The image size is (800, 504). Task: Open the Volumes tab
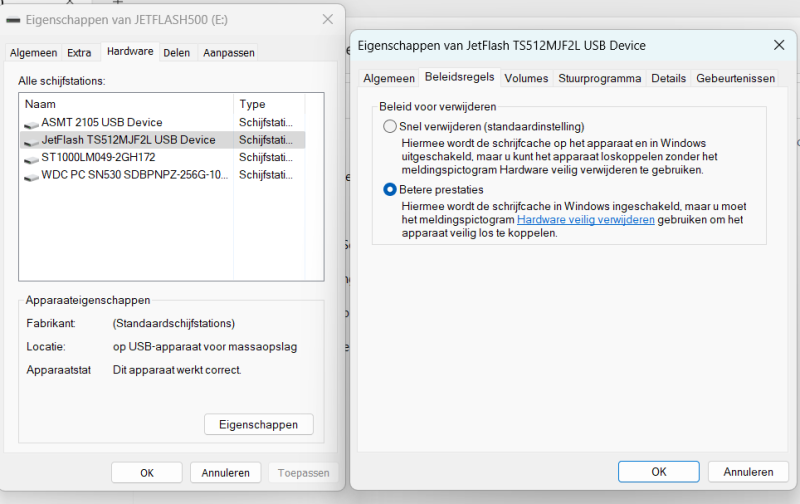526,77
